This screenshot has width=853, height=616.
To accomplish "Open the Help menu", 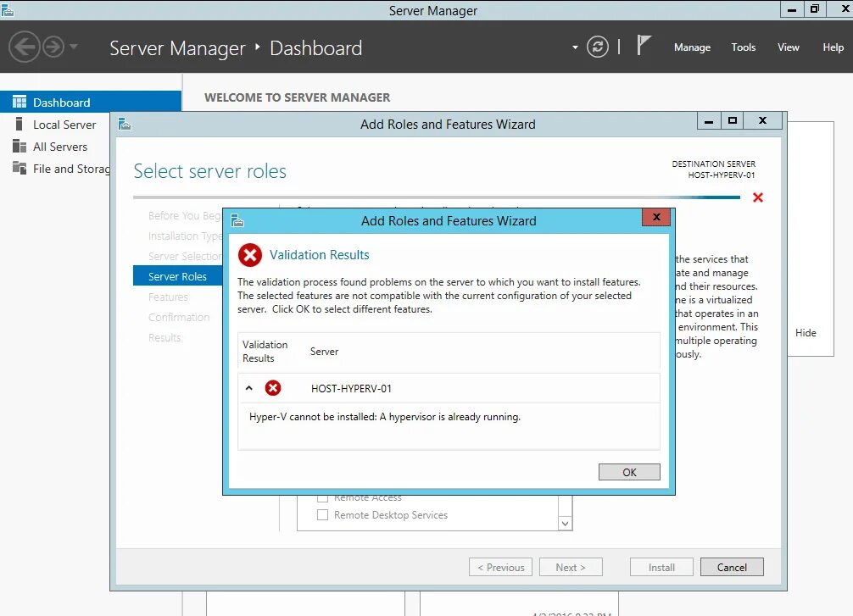I will coord(833,47).
